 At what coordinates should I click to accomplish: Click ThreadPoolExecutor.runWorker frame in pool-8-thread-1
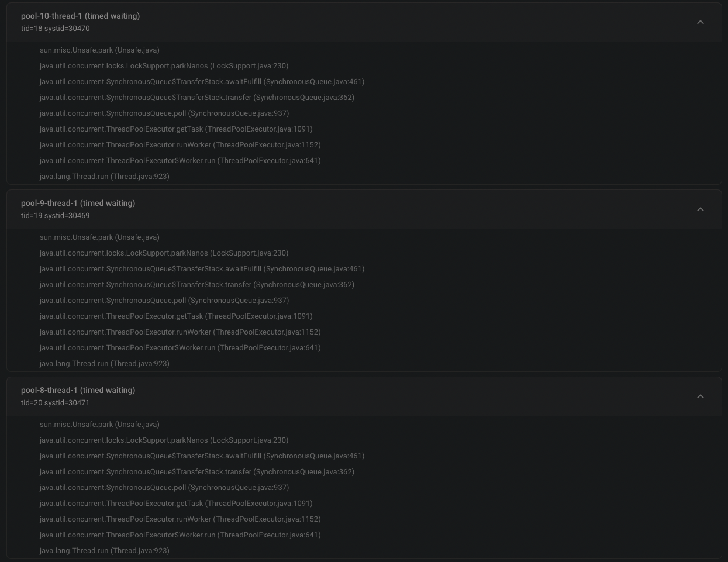click(x=180, y=519)
